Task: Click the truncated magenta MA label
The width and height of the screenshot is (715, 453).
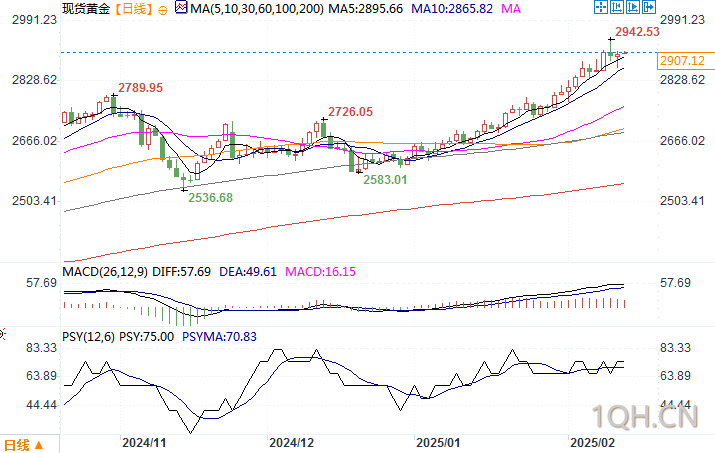Action: 511,8
